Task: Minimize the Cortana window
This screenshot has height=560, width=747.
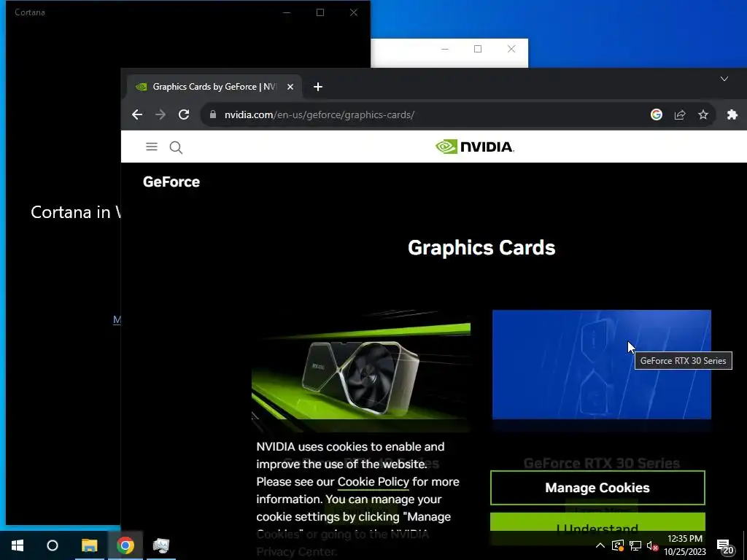Action: click(x=286, y=12)
